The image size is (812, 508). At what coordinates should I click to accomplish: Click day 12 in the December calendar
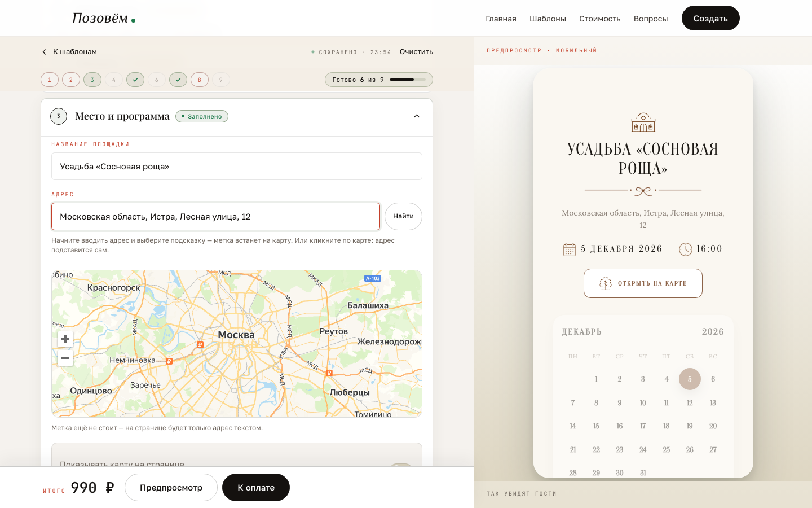coord(690,403)
